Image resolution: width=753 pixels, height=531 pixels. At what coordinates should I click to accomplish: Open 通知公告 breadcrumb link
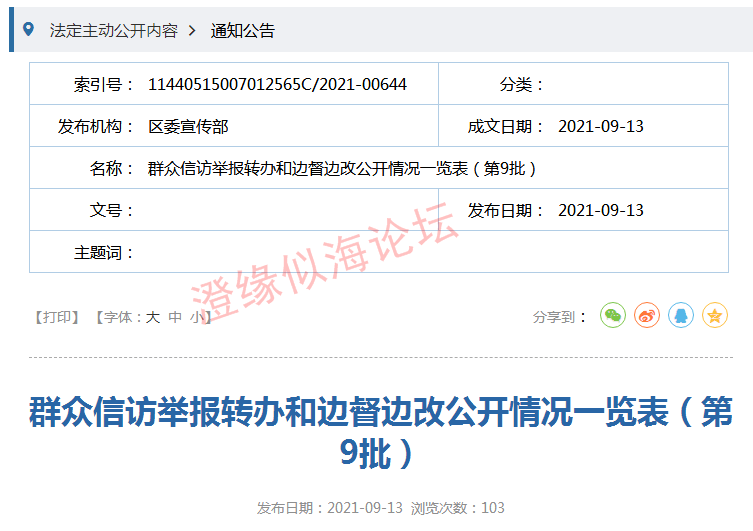[x=243, y=31]
